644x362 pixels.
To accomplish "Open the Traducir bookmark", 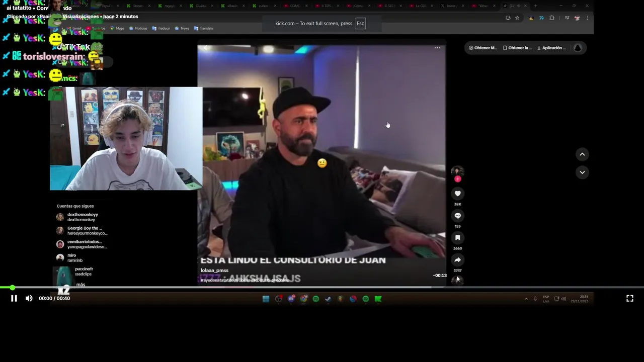I will point(161,28).
